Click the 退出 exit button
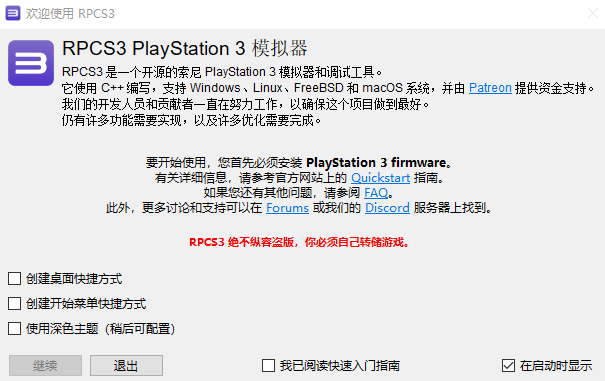 coord(126,365)
